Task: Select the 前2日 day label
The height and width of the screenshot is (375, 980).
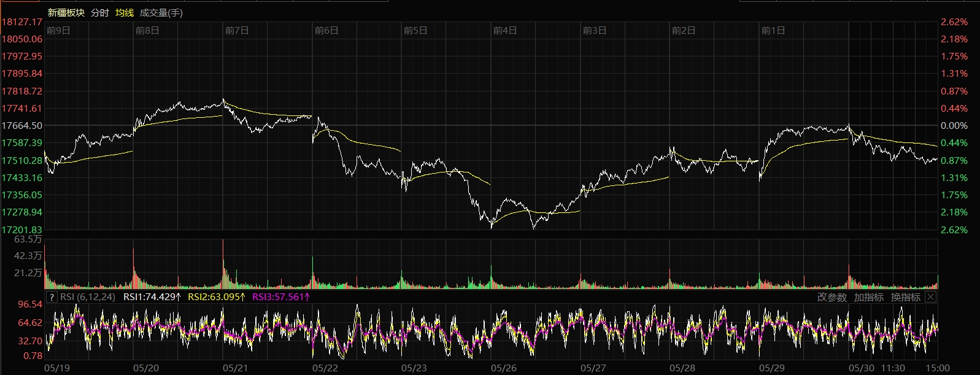Action: tap(684, 30)
